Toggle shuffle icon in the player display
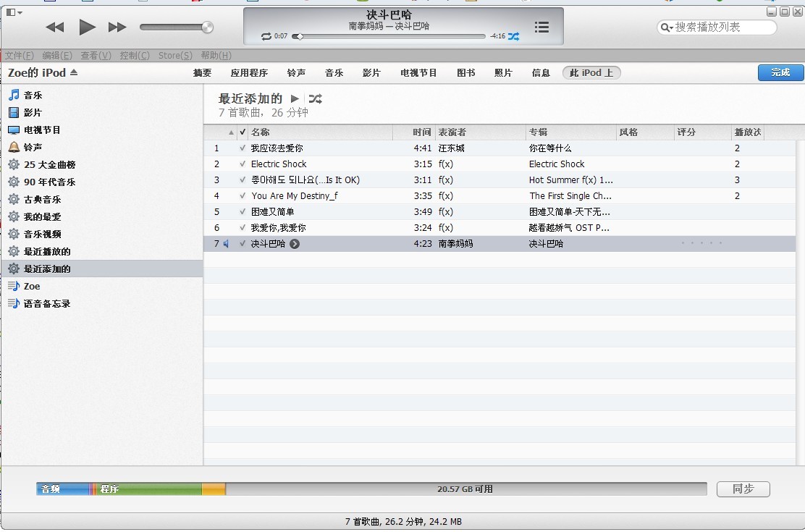The image size is (805, 532). click(513, 36)
